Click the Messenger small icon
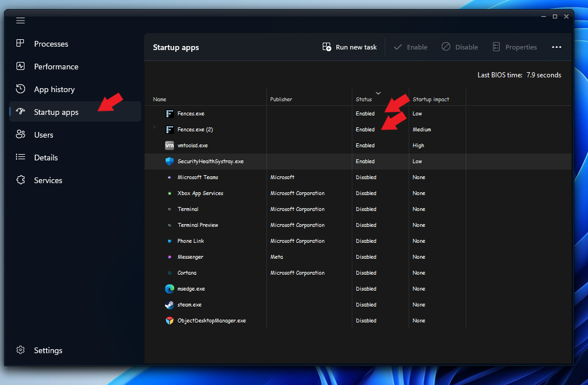This screenshot has width=588, height=385. point(170,257)
